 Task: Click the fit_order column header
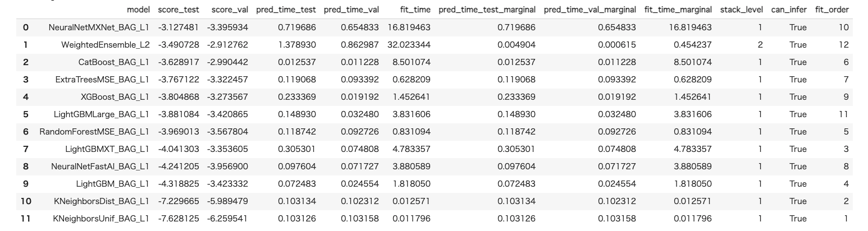click(832, 10)
